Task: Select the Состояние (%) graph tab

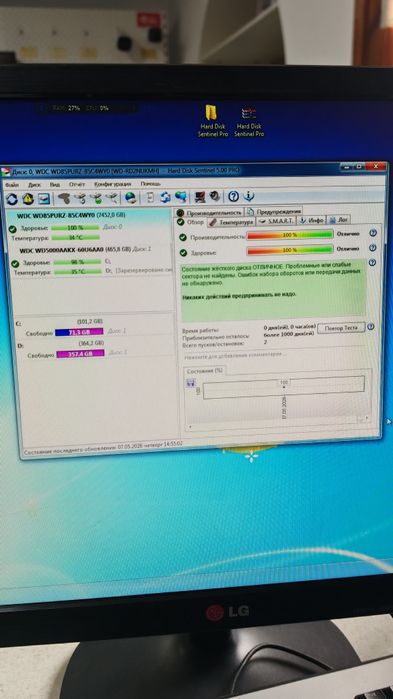Action: coord(205,371)
